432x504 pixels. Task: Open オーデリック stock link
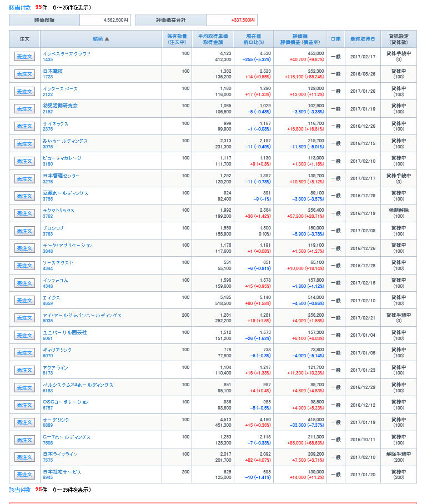tap(56, 420)
